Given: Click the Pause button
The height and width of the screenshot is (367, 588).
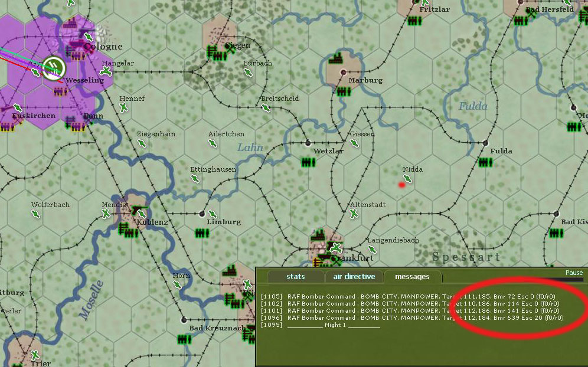Looking at the screenshot, I should pyautogui.click(x=574, y=273).
